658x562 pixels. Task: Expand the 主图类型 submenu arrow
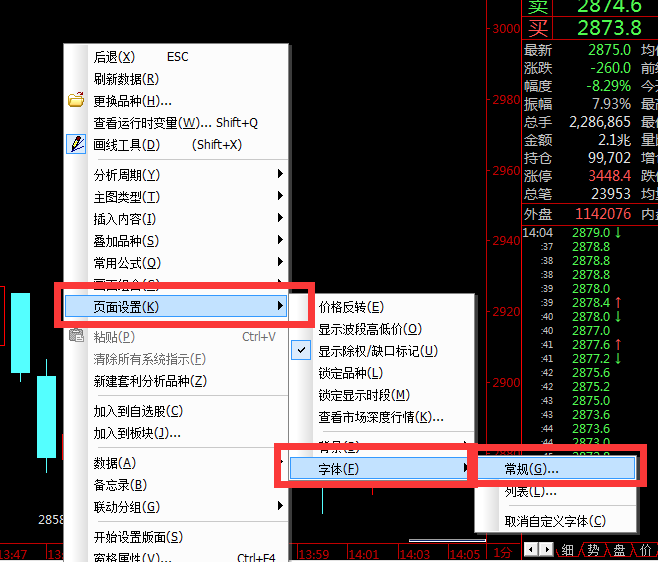click(280, 196)
